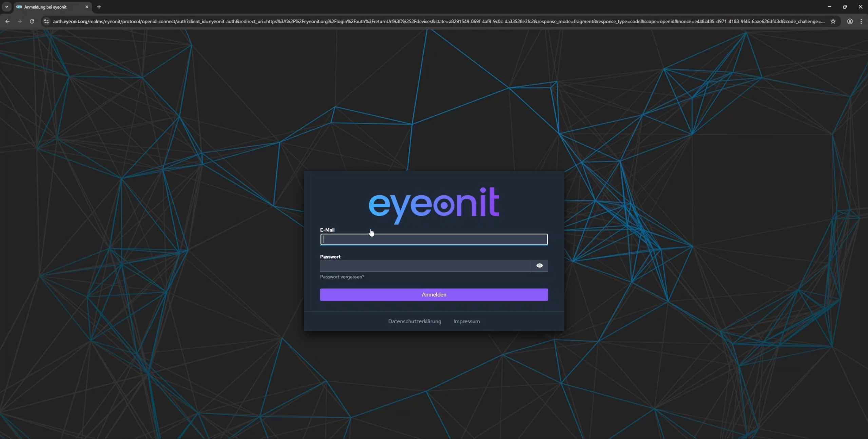
Task: Open Chrome's three-dot options menu
Action: [x=862, y=21]
